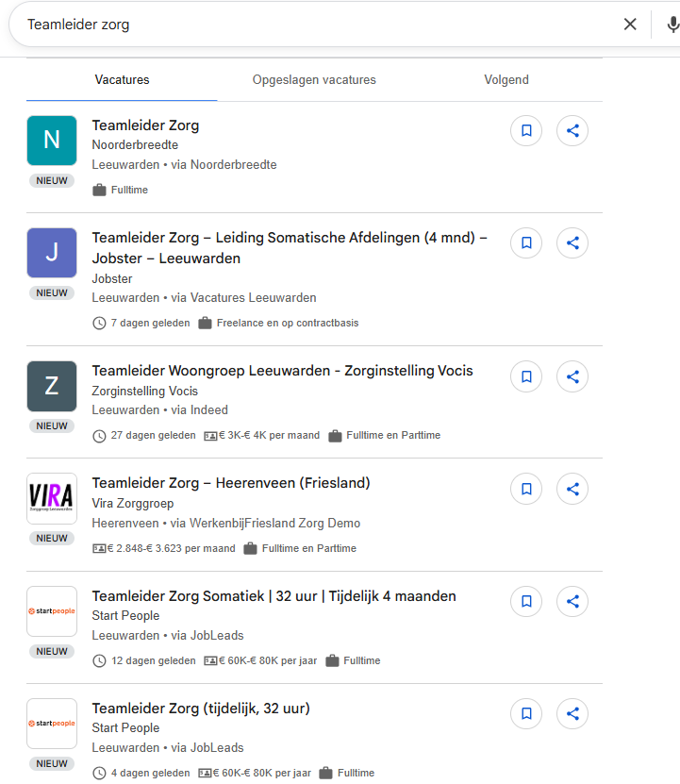Save the Vira Zorggroep Heerenveen vacancy

point(526,489)
